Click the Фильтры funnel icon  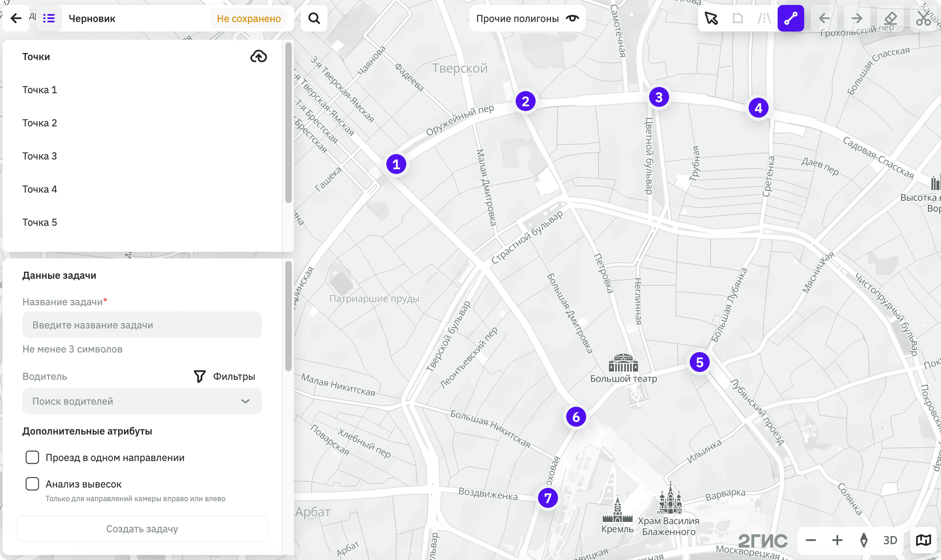(x=199, y=376)
